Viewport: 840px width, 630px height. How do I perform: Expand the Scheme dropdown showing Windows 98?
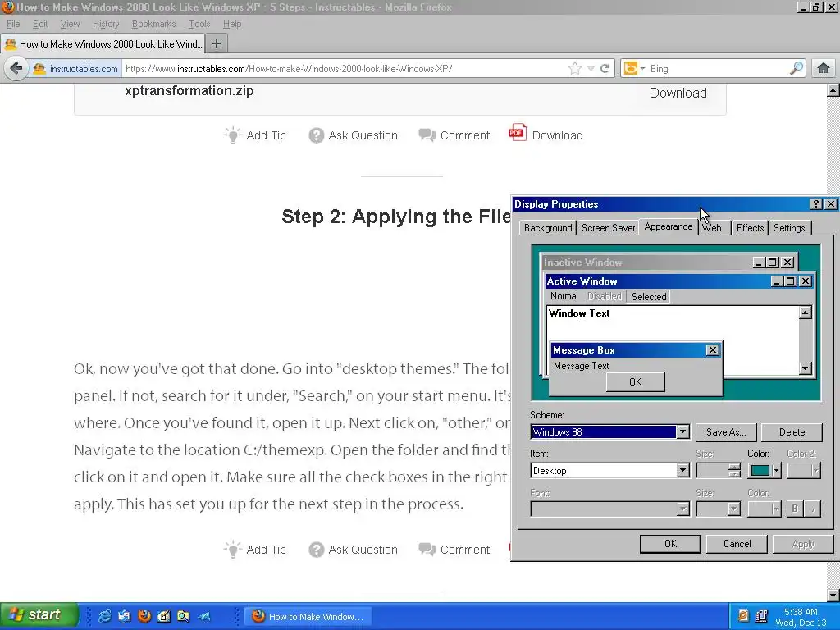point(682,431)
